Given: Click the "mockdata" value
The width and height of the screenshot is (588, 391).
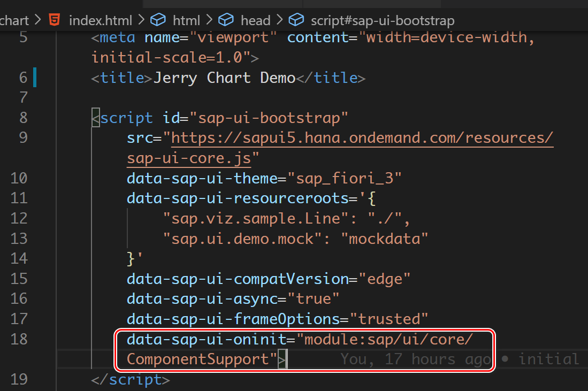Looking at the screenshot, I should click(x=384, y=239).
